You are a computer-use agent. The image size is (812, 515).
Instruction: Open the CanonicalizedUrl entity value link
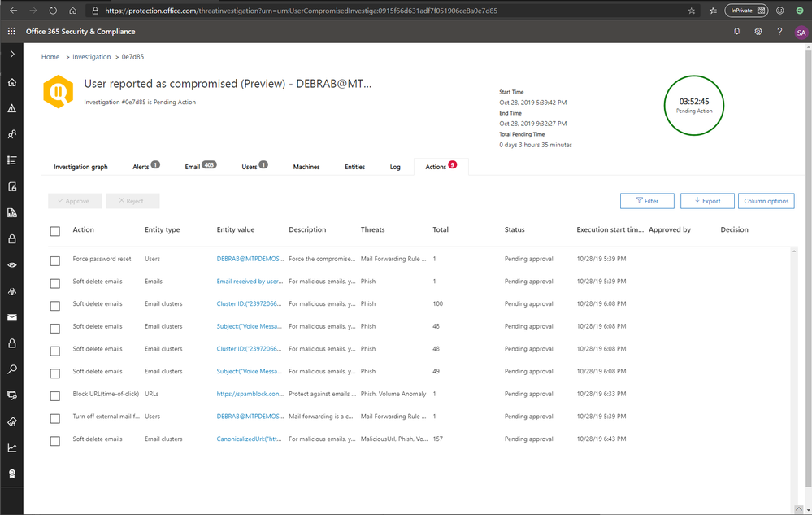point(249,439)
